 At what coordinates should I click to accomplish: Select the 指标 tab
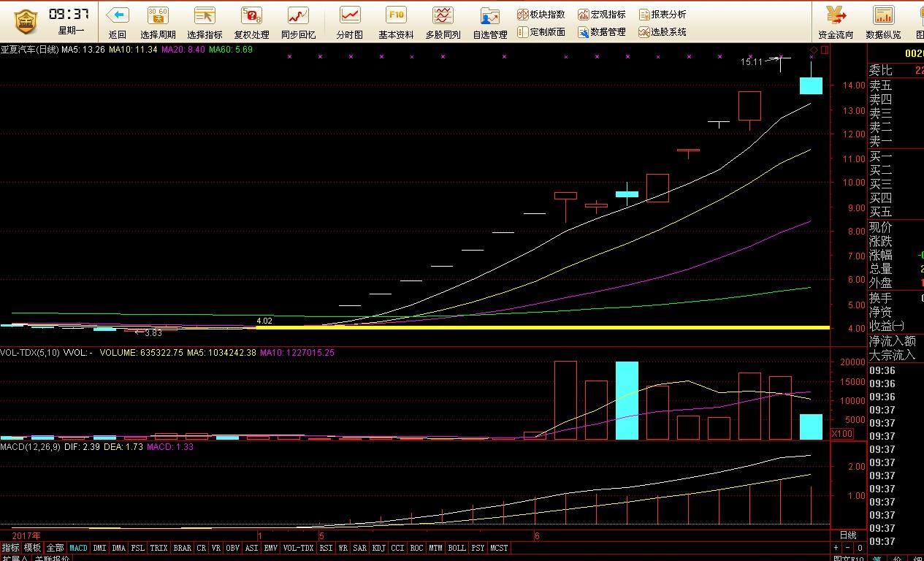[x=10, y=548]
